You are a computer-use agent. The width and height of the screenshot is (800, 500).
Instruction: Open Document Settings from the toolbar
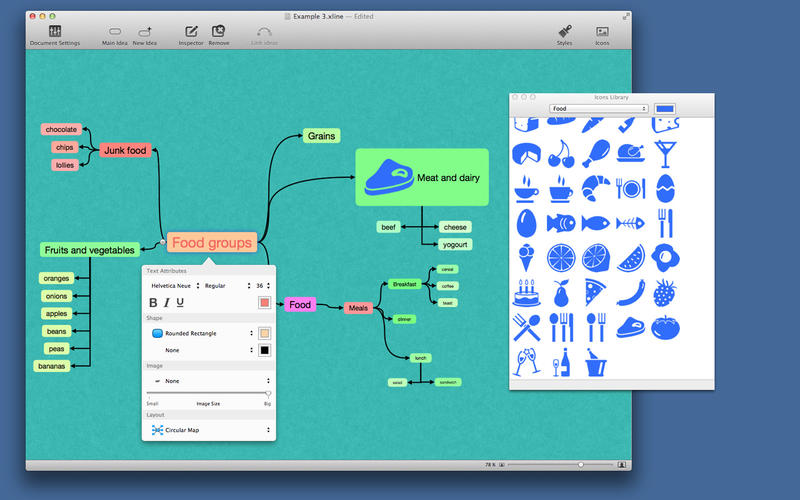(55, 32)
